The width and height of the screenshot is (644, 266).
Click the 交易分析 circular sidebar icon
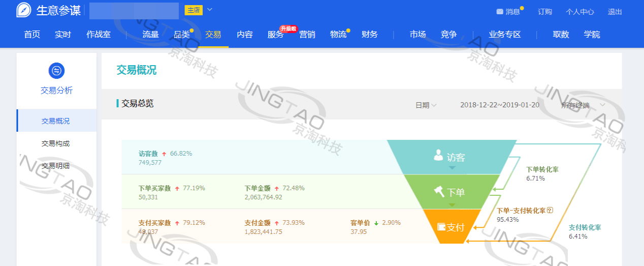coord(56,70)
